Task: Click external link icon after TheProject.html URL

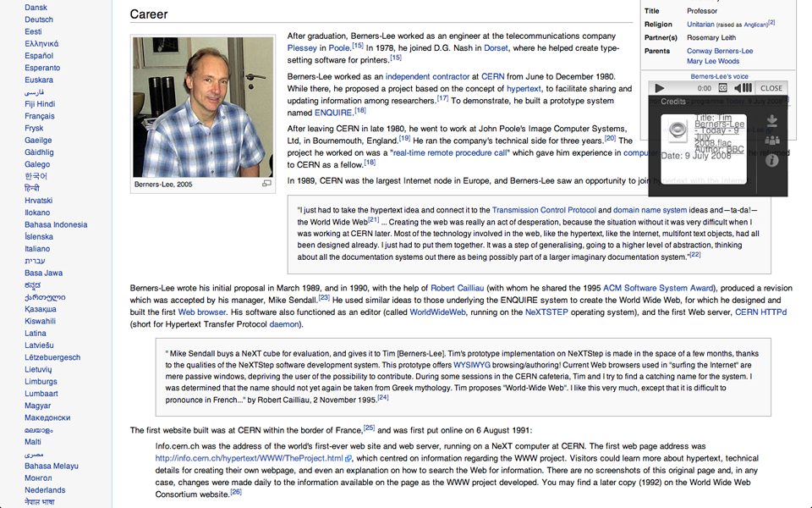Action: point(348,459)
